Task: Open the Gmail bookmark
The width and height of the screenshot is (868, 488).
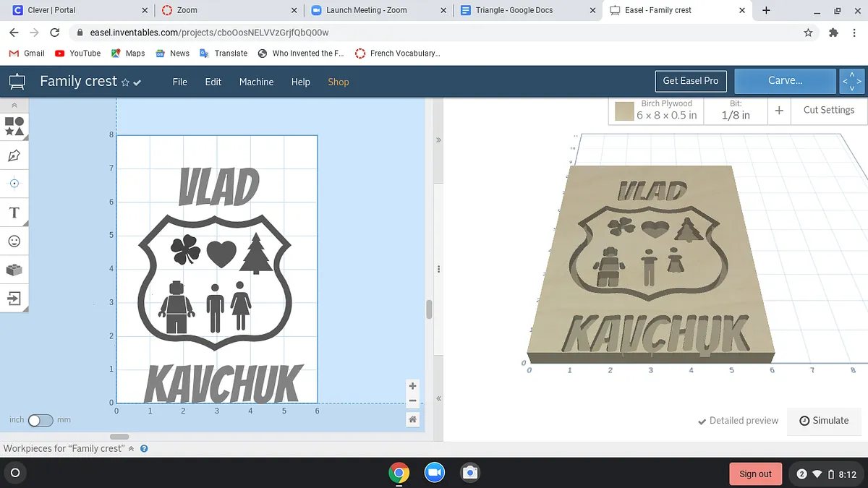Action: click(x=27, y=53)
